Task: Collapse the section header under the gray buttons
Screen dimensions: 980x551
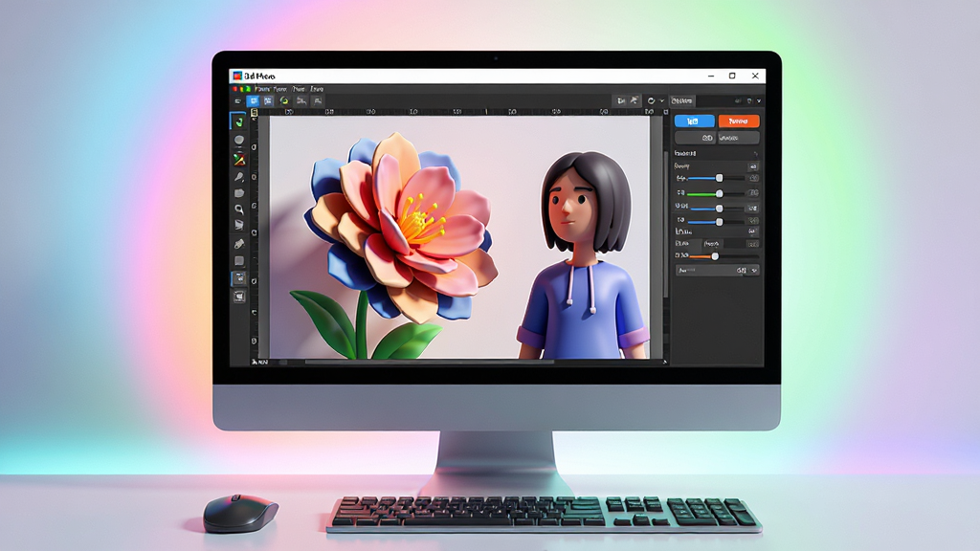Action: [x=716, y=153]
